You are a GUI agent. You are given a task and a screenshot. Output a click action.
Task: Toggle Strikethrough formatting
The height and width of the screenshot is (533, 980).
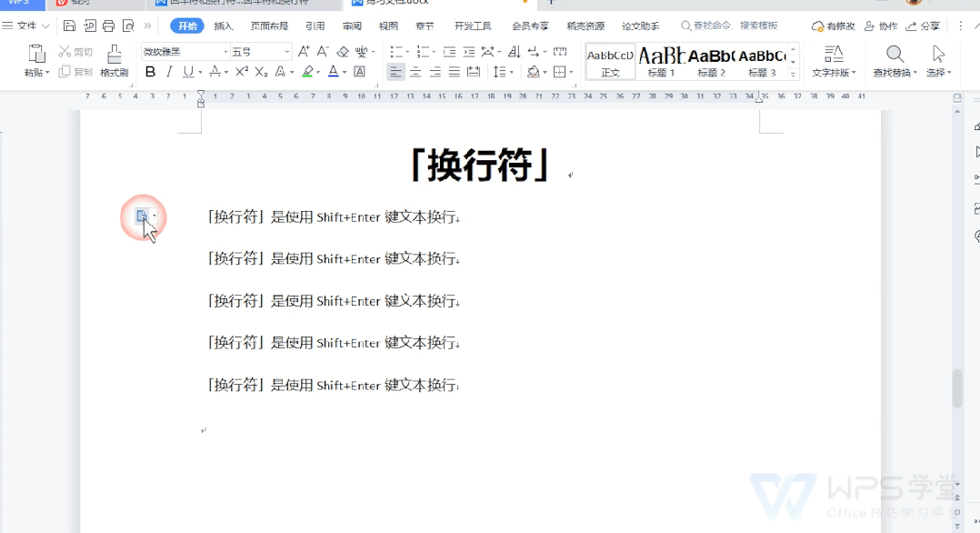tap(215, 72)
